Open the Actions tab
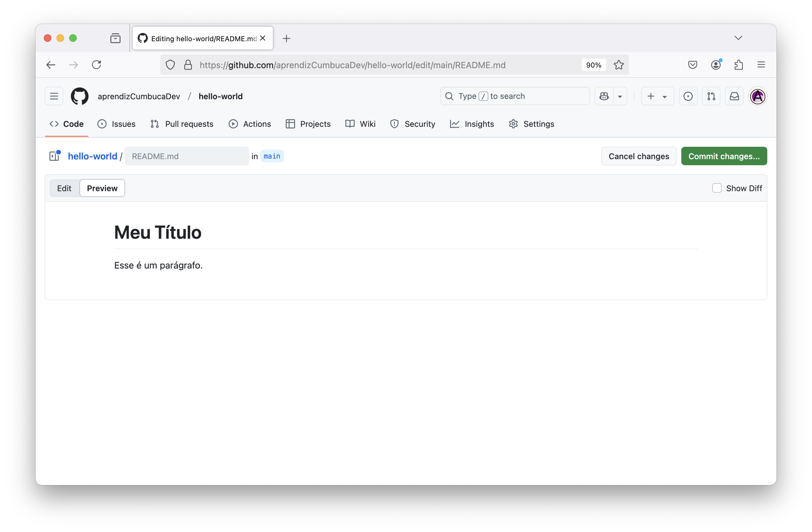This screenshot has height=532, width=812. (x=250, y=124)
